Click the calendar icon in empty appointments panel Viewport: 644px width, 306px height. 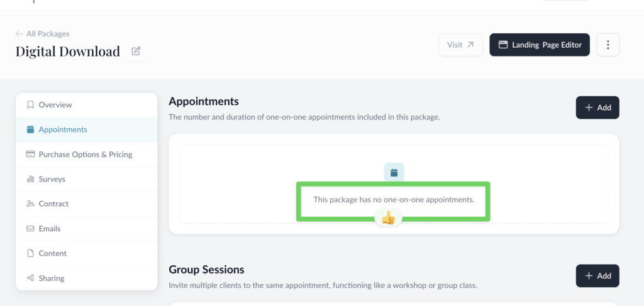pos(394,172)
